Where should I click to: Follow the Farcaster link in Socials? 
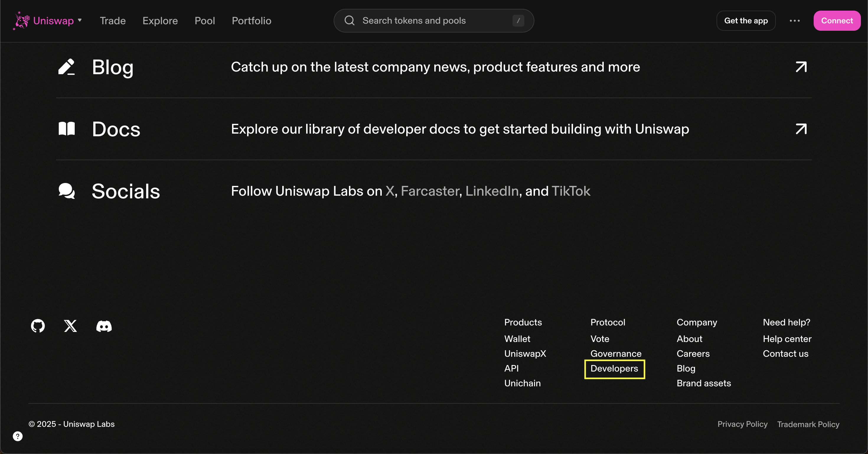[430, 191]
